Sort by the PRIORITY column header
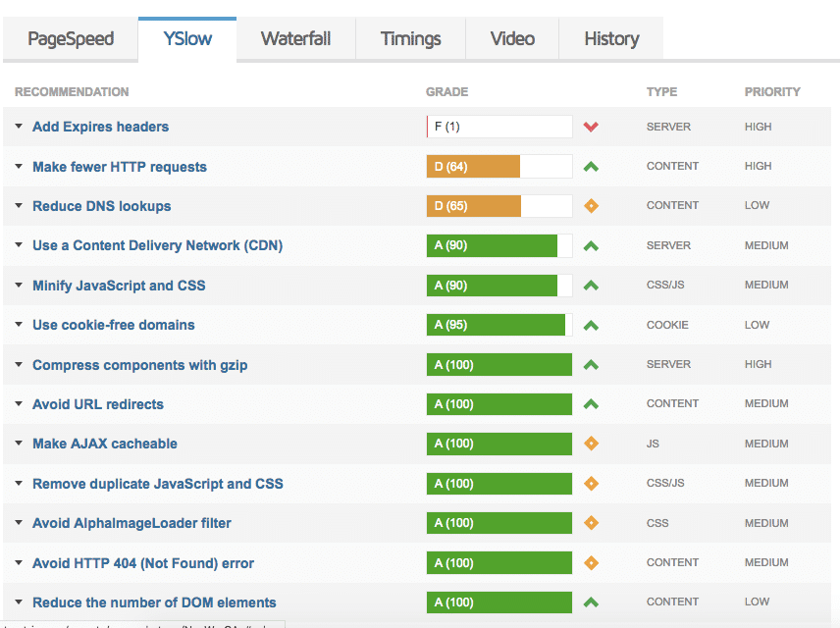 [x=772, y=91]
